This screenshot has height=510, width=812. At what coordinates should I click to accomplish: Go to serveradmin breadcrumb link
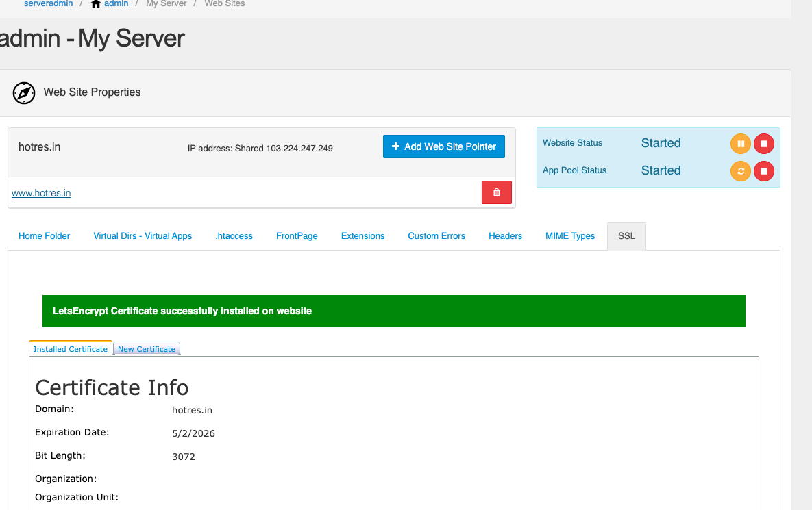coord(48,4)
